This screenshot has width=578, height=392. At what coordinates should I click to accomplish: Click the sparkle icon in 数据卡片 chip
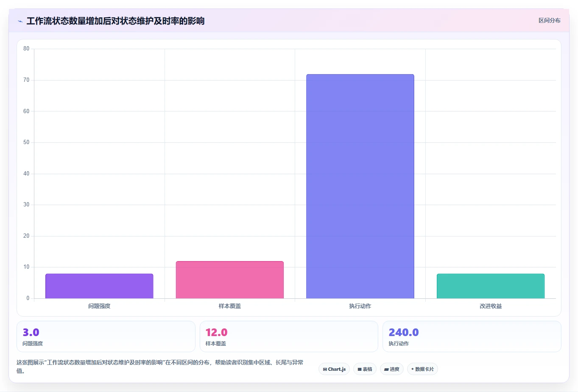413,369
